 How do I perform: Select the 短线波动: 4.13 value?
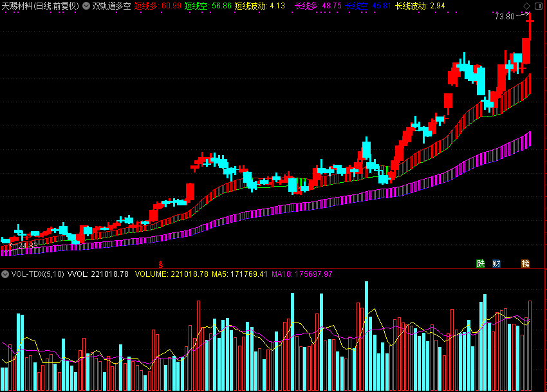pos(259,6)
